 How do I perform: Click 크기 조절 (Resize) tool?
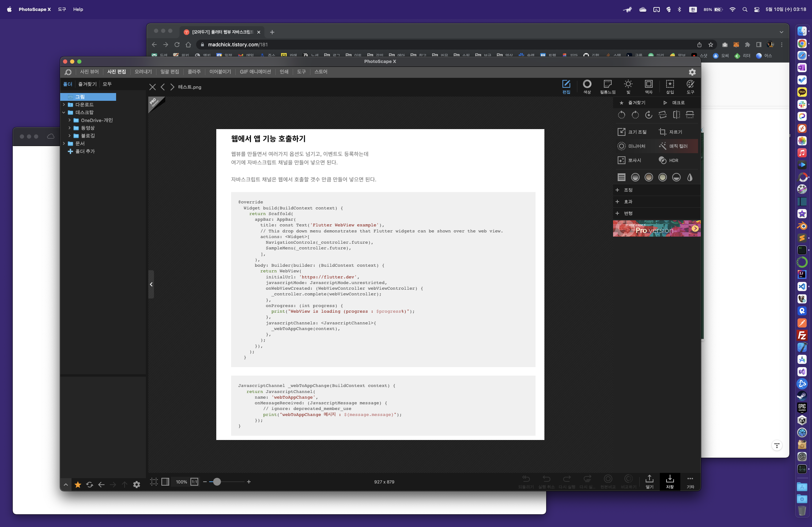pyautogui.click(x=633, y=132)
